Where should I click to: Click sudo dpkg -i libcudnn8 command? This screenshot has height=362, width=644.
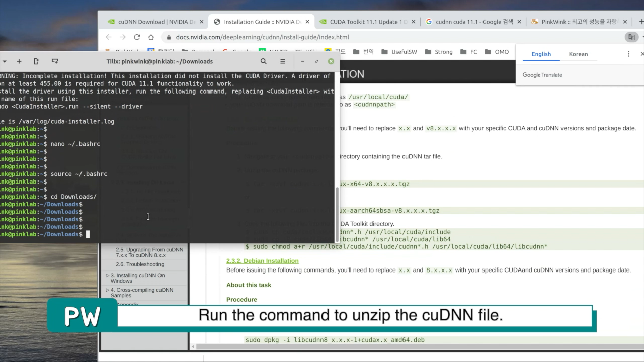click(x=335, y=340)
